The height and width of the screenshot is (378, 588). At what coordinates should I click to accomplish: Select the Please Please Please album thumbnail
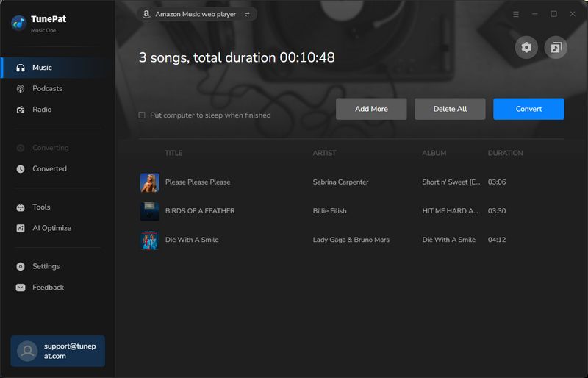(x=150, y=182)
